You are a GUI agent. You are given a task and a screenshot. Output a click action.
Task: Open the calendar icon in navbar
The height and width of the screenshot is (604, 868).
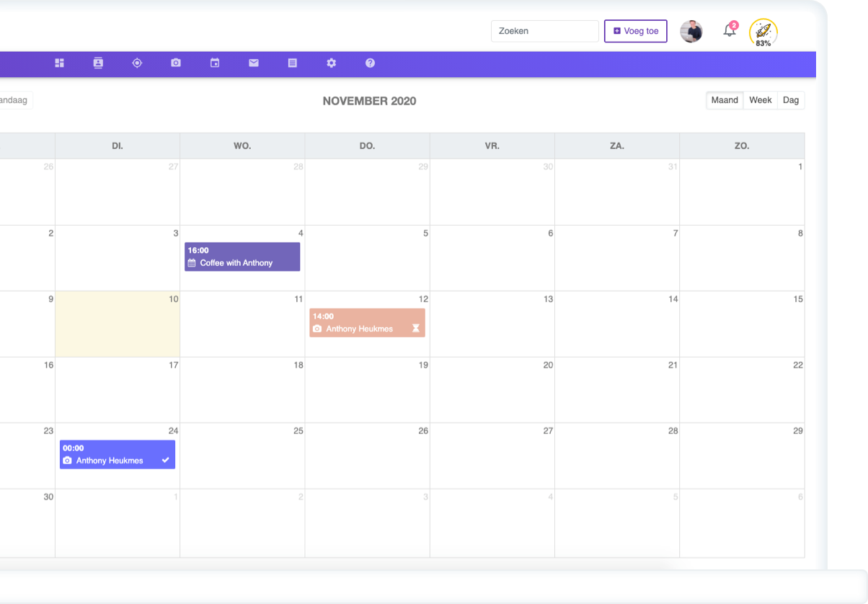click(215, 63)
